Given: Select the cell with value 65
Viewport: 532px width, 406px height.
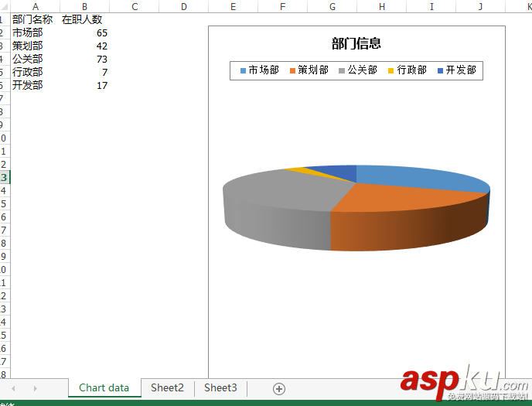Looking at the screenshot, I should pyautogui.click(x=84, y=32).
